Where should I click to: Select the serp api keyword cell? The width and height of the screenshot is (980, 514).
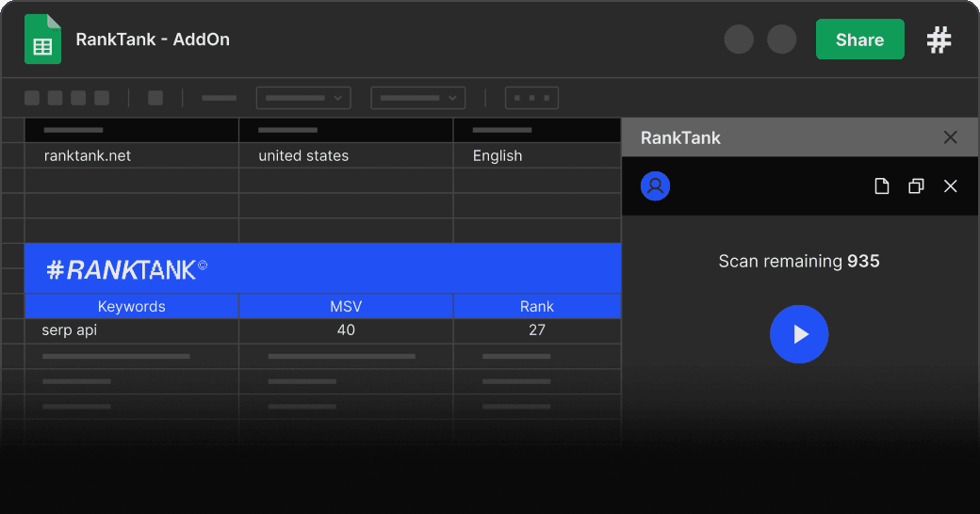(132, 330)
